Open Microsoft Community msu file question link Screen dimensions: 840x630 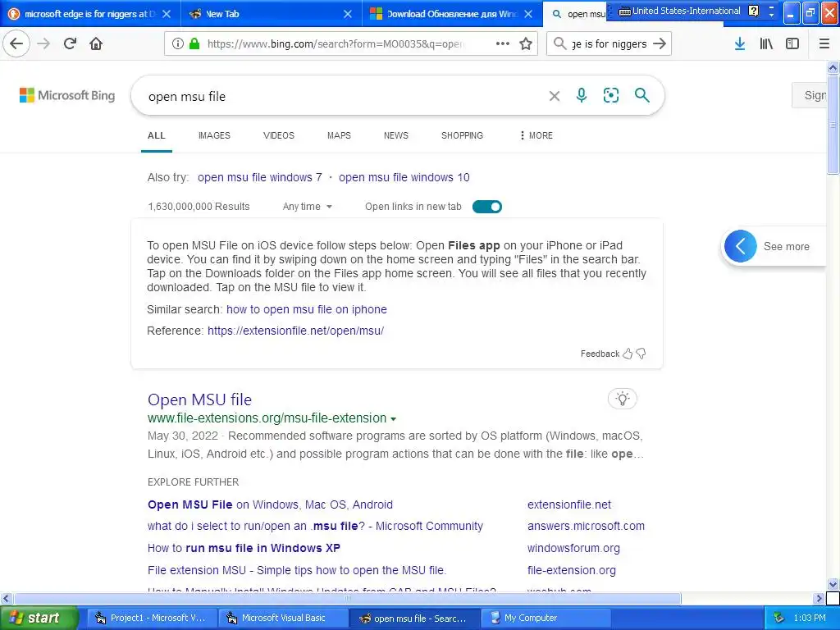(315, 526)
